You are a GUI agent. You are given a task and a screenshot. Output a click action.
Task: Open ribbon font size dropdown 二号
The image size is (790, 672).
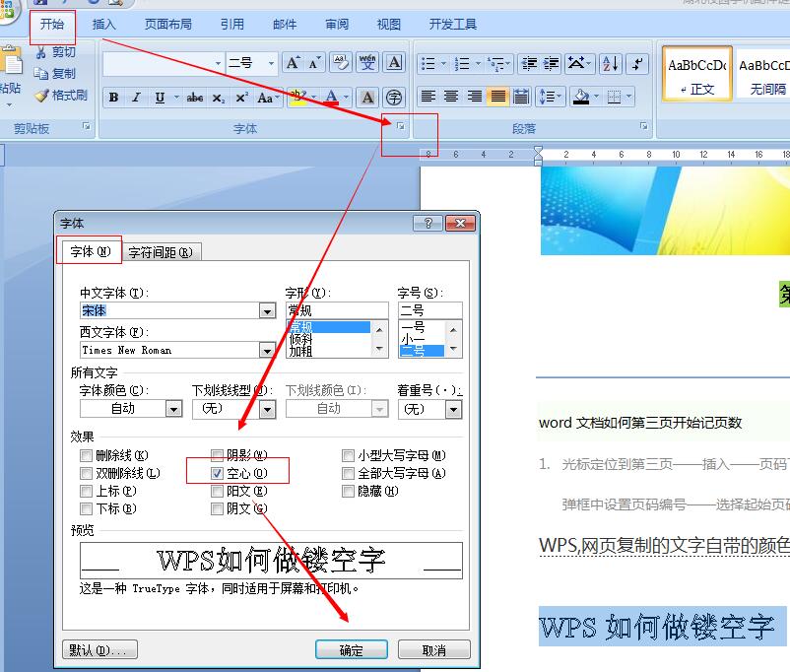[x=271, y=63]
